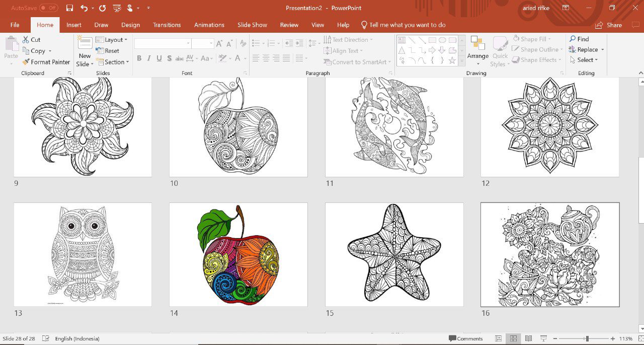Screen dimensions: 644x345
Task: Click the Cut scissors icon
Action: [x=26, y=39]
